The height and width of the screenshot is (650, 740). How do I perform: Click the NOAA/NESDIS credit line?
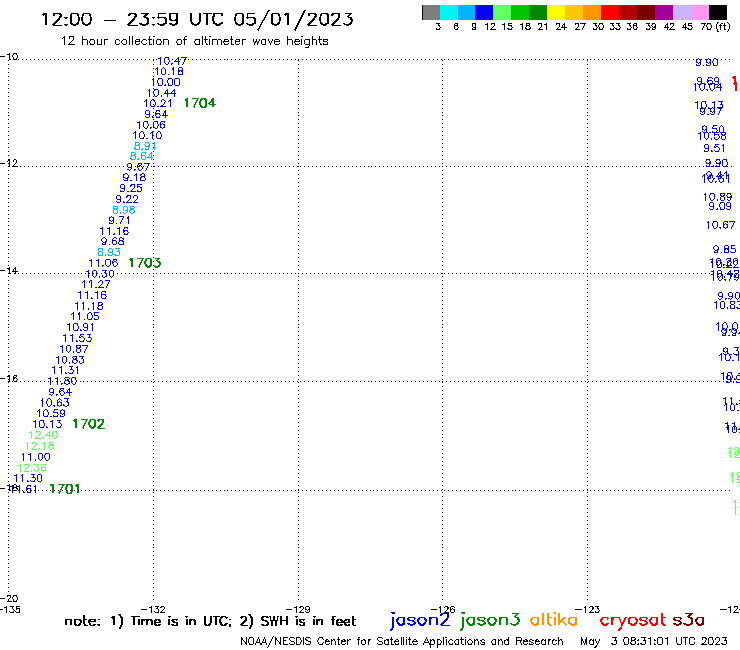point(402,641)
